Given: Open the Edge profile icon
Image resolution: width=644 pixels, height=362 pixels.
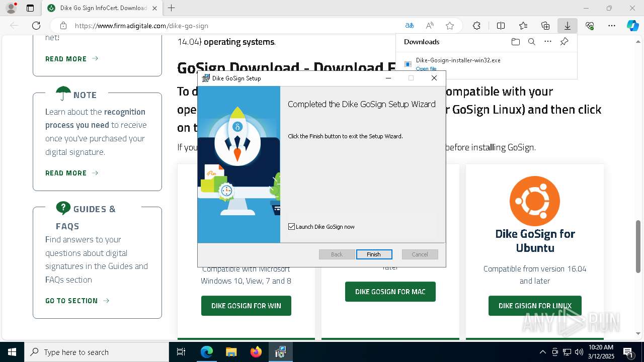Looking at the screenshot, I should tap(11, 8).
